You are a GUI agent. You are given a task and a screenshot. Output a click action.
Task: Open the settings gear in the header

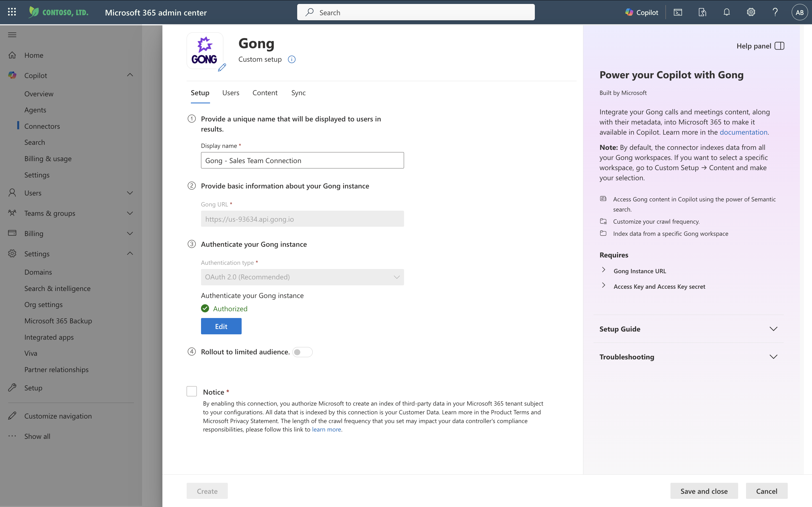coord(751,12)
